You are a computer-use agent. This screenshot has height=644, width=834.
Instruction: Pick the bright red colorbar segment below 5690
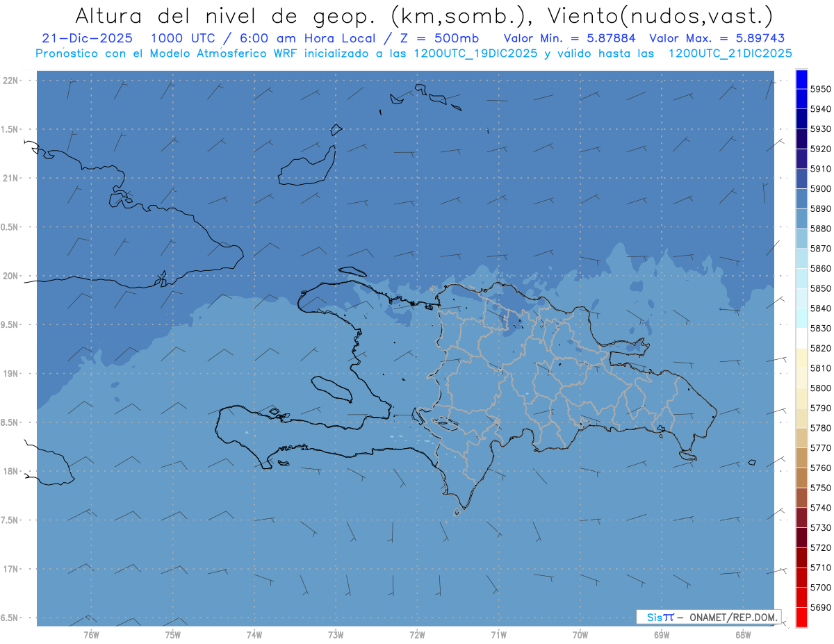[801, 617]
